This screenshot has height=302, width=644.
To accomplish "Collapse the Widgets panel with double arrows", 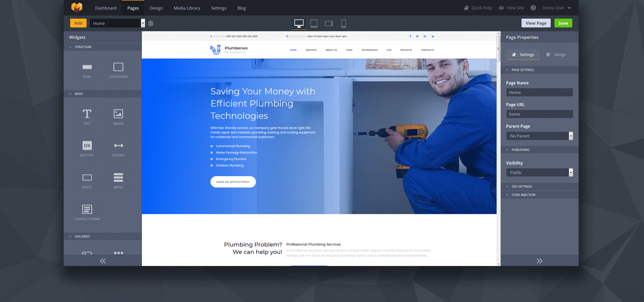I will pyautogui.click(x=103, y=261).
